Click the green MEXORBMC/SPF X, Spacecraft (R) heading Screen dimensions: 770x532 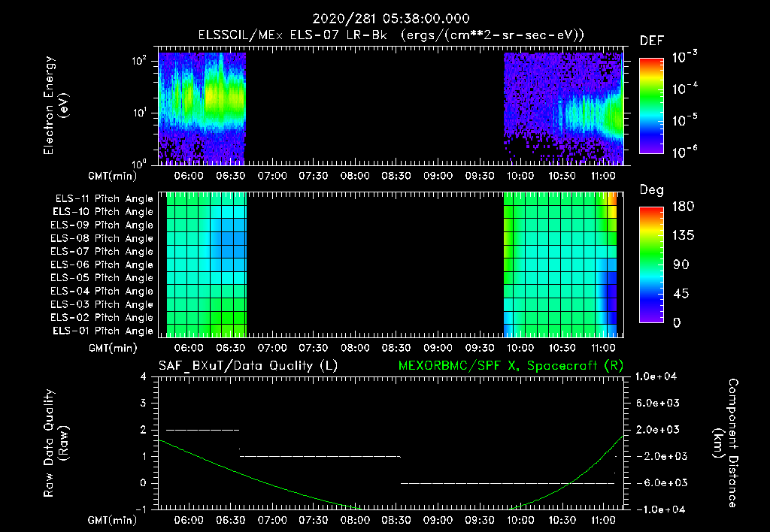[511, 366]
